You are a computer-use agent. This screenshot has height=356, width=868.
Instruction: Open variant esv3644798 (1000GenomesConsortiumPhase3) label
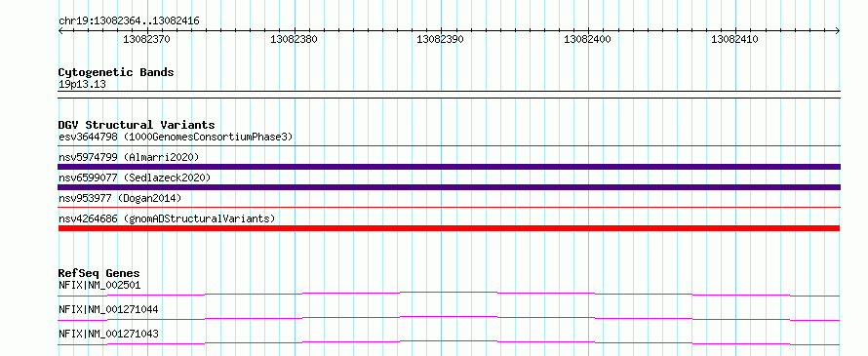pos(176,137)
